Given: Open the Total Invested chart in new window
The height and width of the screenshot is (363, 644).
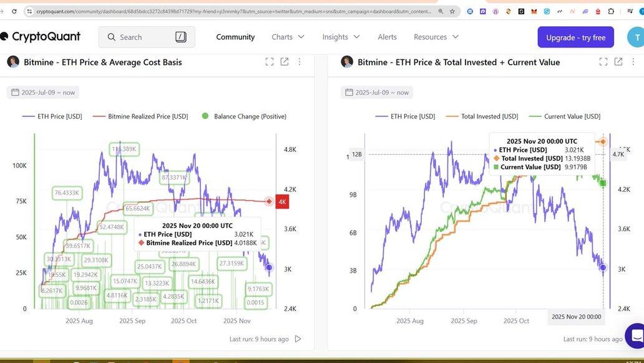Looking at the screenshot, I should [618, 62].
